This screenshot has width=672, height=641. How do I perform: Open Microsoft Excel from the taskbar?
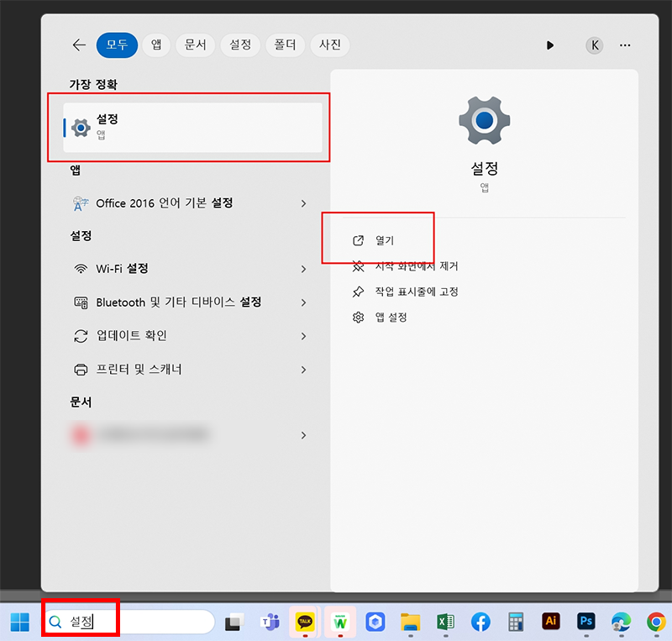click(444, 622)
